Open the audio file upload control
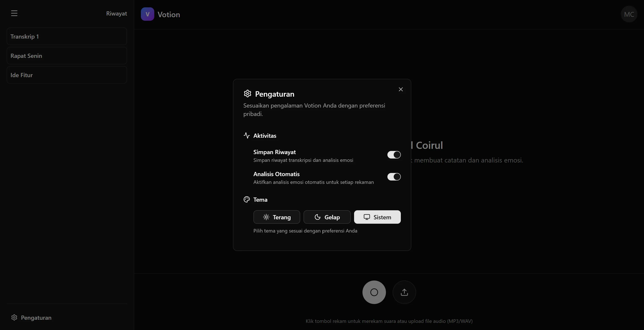 (404, 292)
